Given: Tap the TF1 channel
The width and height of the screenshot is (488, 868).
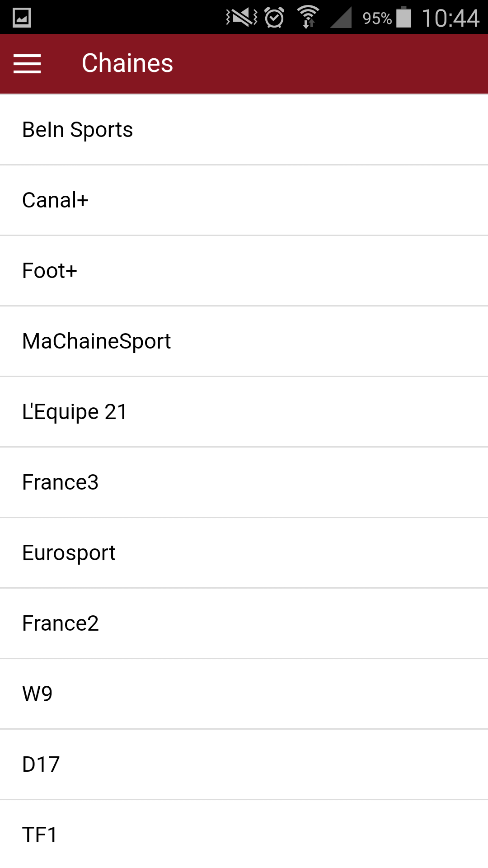Looking at the screenshot, I should click(244, 835).
